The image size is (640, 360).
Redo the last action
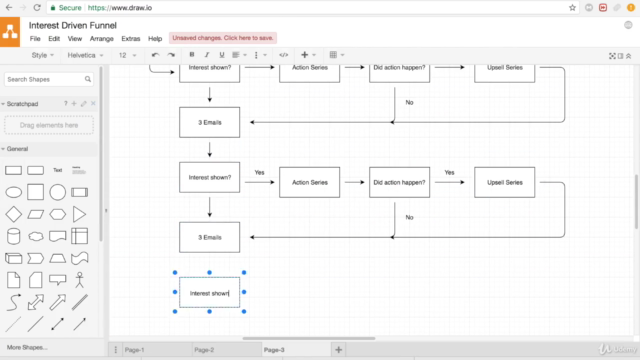coord(171,55)
